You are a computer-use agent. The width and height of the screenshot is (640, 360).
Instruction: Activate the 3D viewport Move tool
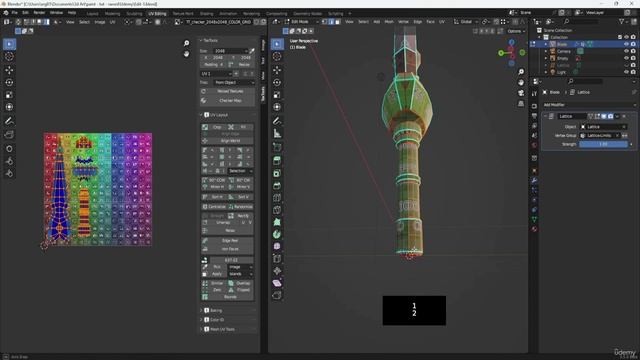click(x=277, y=70)
